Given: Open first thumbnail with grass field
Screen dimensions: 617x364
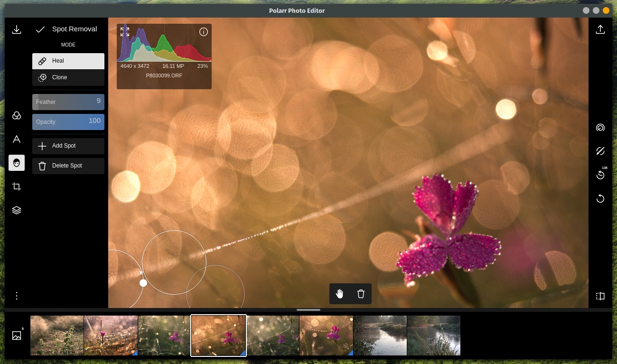Looking at the screenshot, I should coord(57,336).
